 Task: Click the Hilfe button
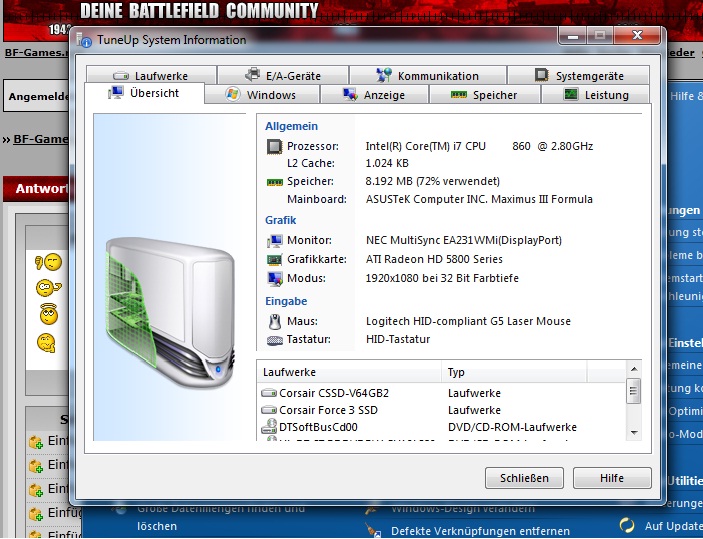coord(612,478)
